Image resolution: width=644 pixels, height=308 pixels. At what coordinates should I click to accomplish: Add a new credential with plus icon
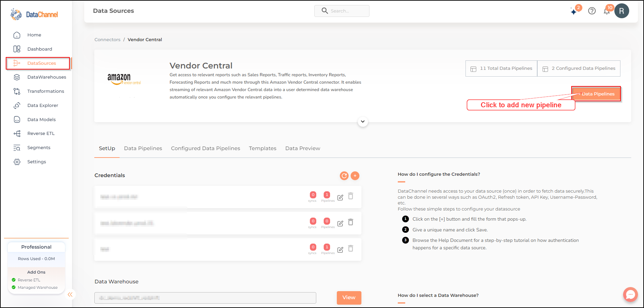pos(355,176)
